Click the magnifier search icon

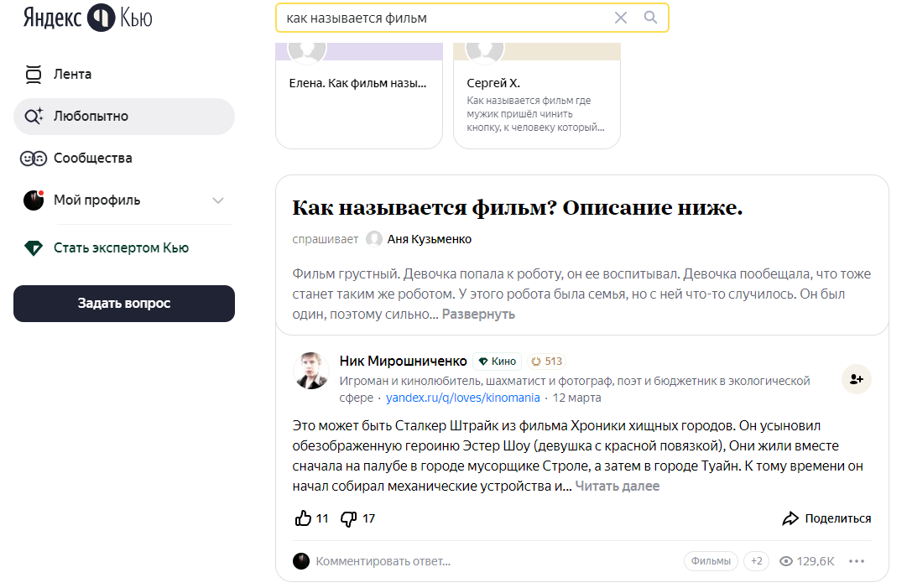coord(650,18)
